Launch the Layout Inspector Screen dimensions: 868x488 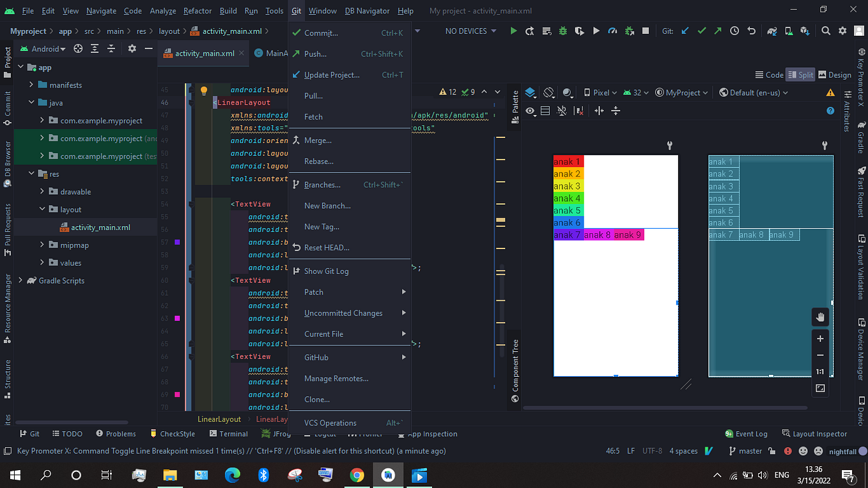coord(820,433)
